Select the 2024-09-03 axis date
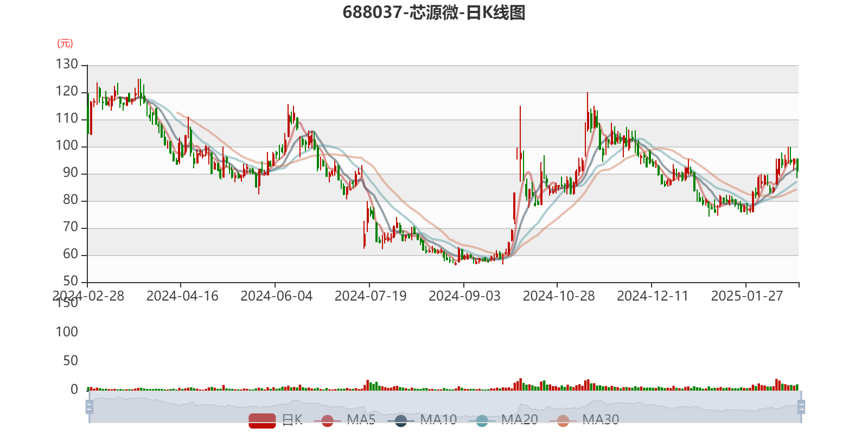This screenshot has height=434, width=868. [x=465, y=296]
